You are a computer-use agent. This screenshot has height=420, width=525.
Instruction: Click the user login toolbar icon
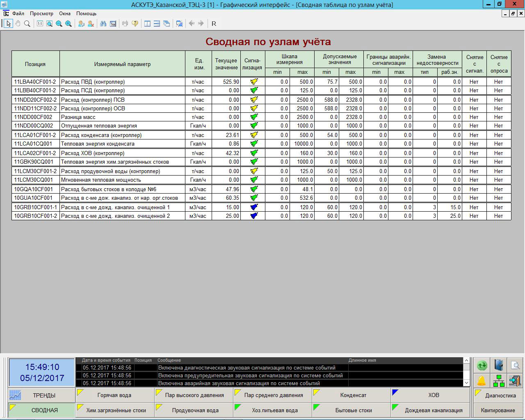pyautogui.click(x=81, y=23)
